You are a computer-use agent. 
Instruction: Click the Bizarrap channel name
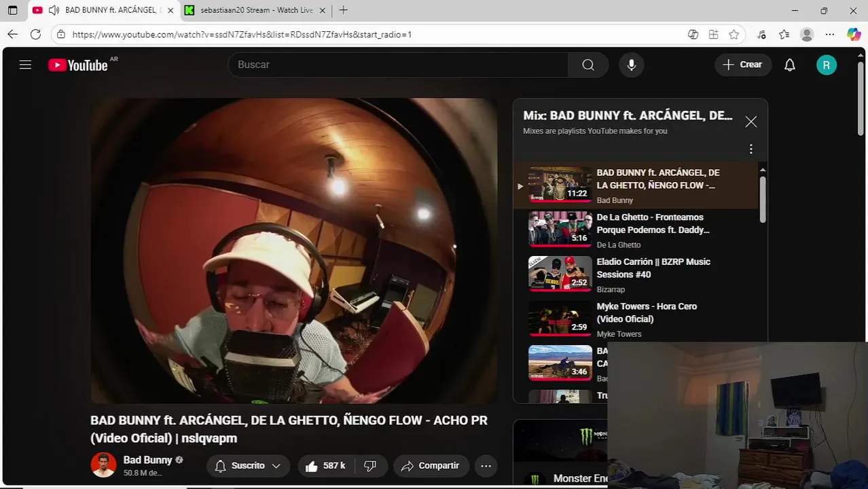point(611,290)
